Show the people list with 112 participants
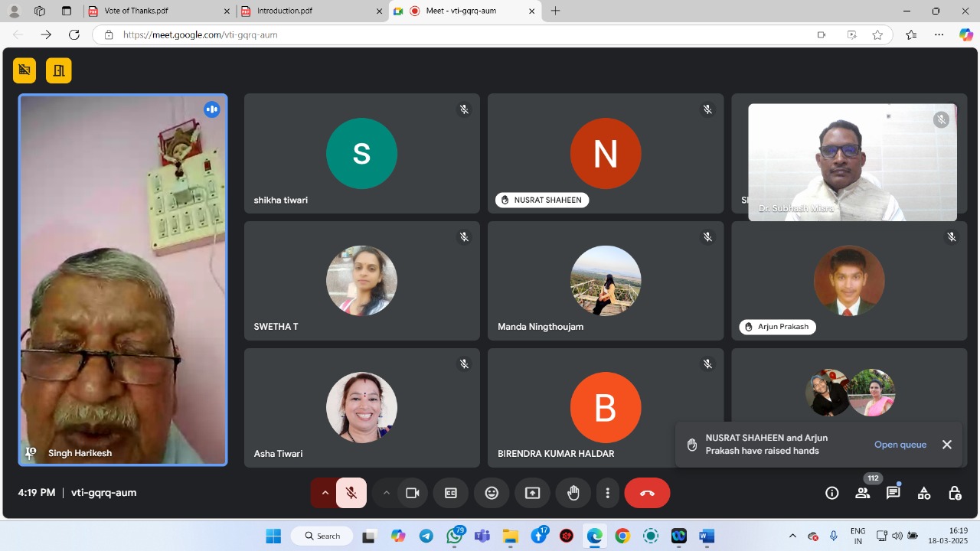980x551 pixels. [x=863, y=494]
